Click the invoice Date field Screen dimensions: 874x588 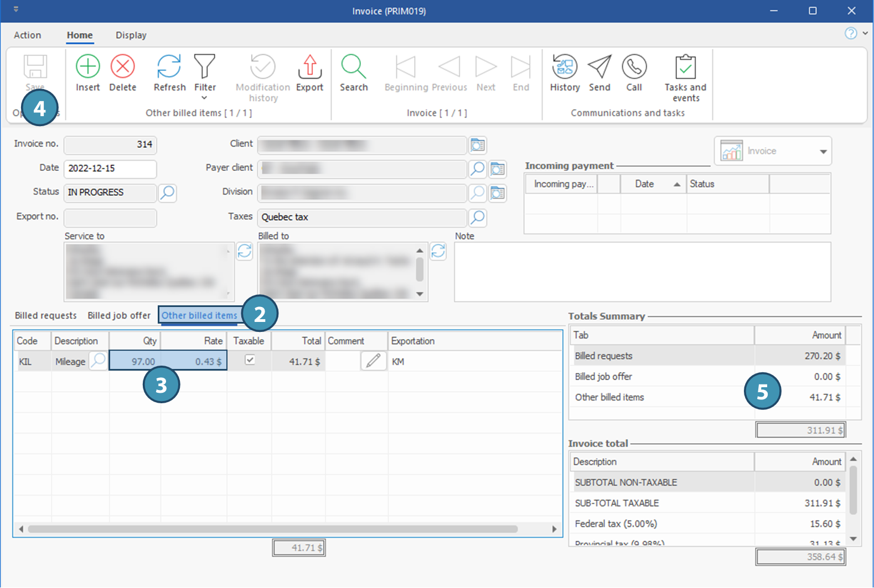pos(110,169)
